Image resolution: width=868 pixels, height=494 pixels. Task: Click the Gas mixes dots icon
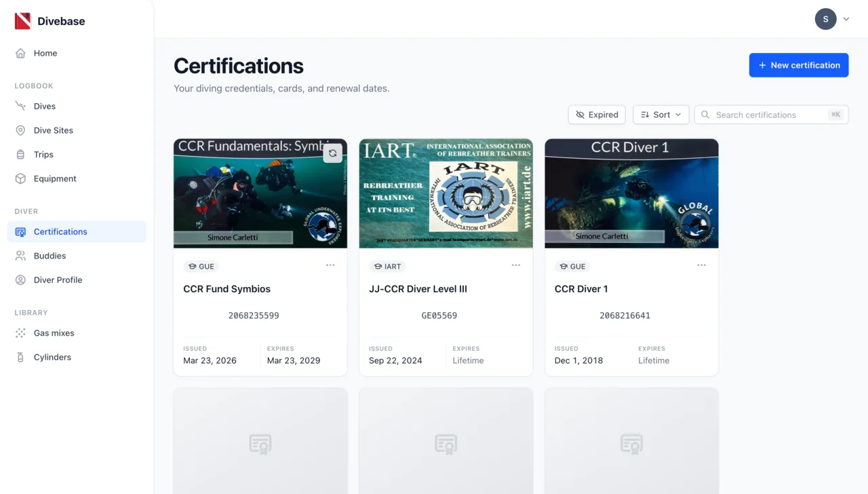point(20,332)
